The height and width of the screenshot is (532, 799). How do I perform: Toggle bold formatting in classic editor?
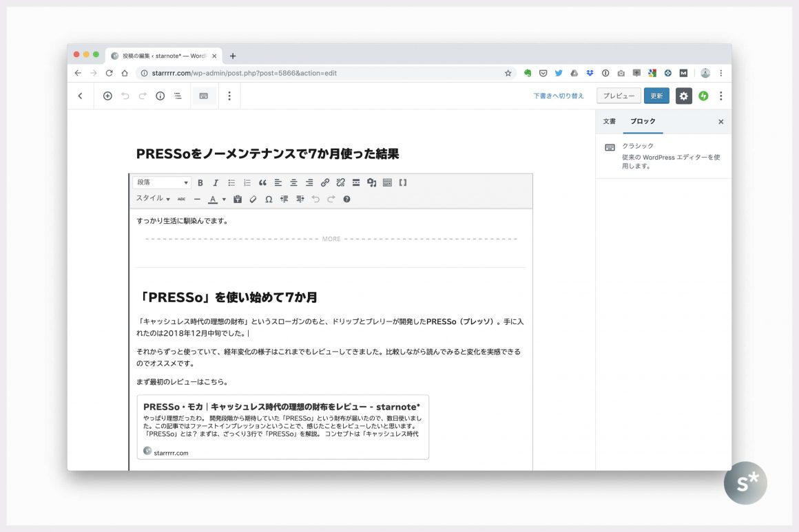point(200,183)
